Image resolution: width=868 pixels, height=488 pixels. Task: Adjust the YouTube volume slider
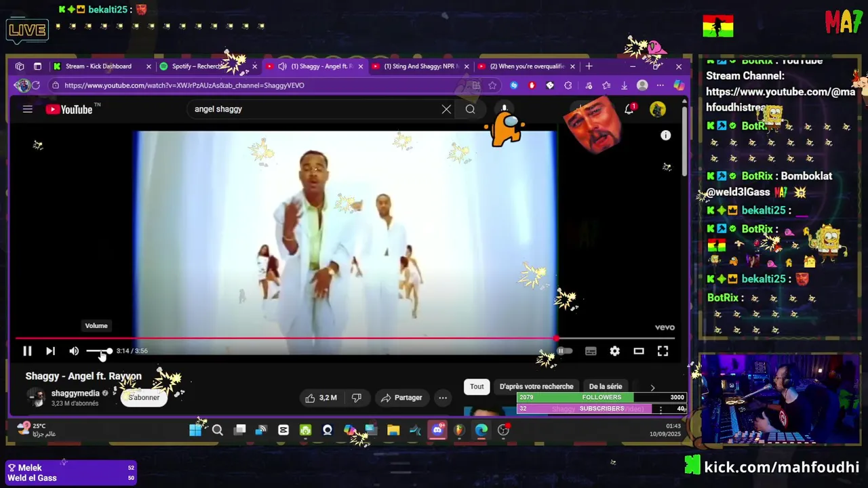pos(99,351)
